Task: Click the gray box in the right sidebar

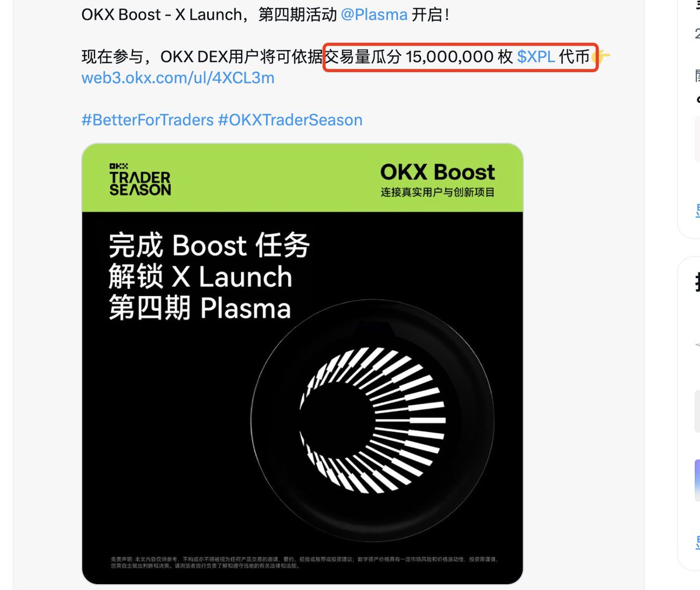Action: click(x=697, y=412)
